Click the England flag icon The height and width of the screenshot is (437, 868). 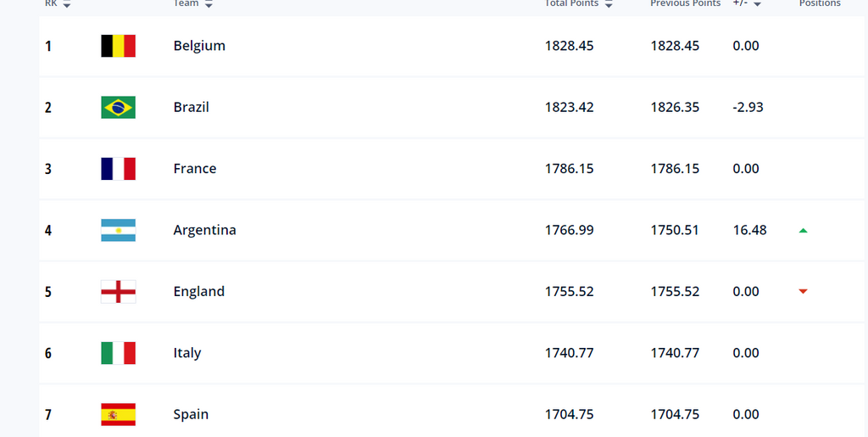(118, 292)
